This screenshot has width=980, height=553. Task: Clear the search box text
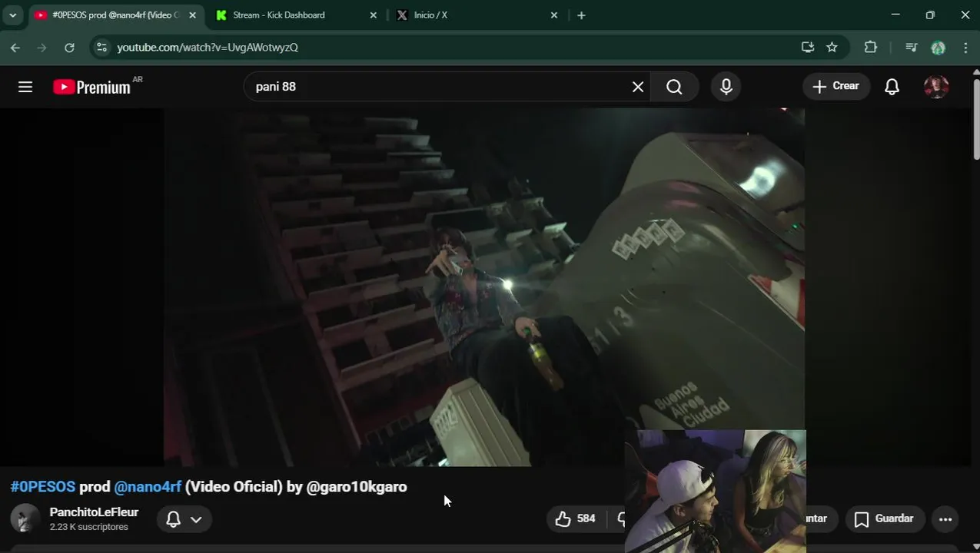tap(637, 87)
